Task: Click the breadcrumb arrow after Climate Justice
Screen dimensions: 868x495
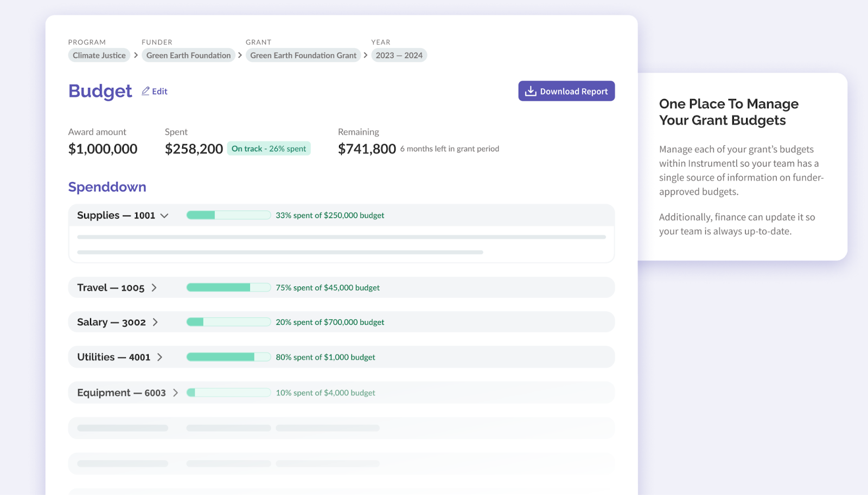Action: coord(135,55)
